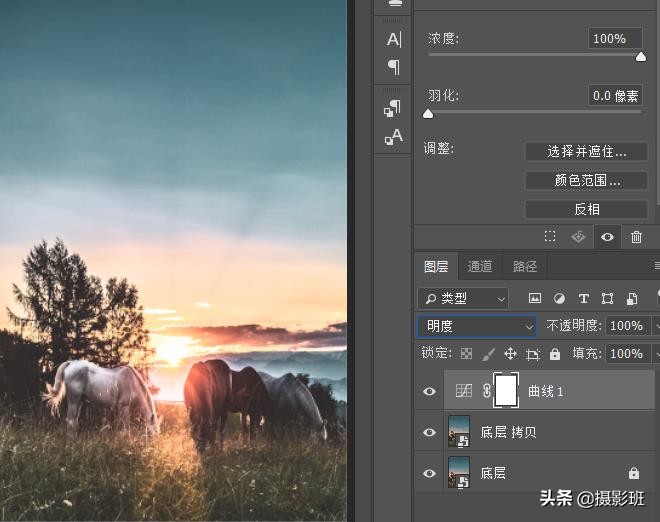The height and width of the screenshot is (522, 660).
Task: Click the 反相 button
Action: click(x=586, y=209)
